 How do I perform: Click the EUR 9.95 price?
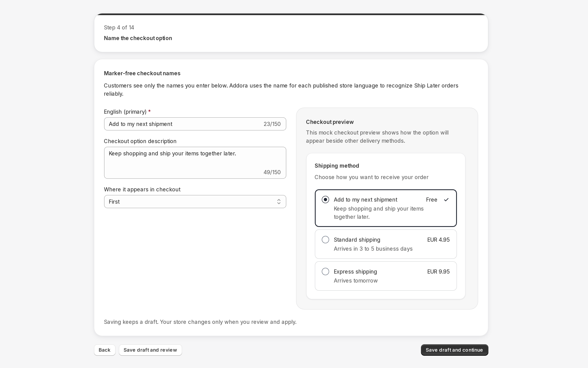[x=438, y=272]
